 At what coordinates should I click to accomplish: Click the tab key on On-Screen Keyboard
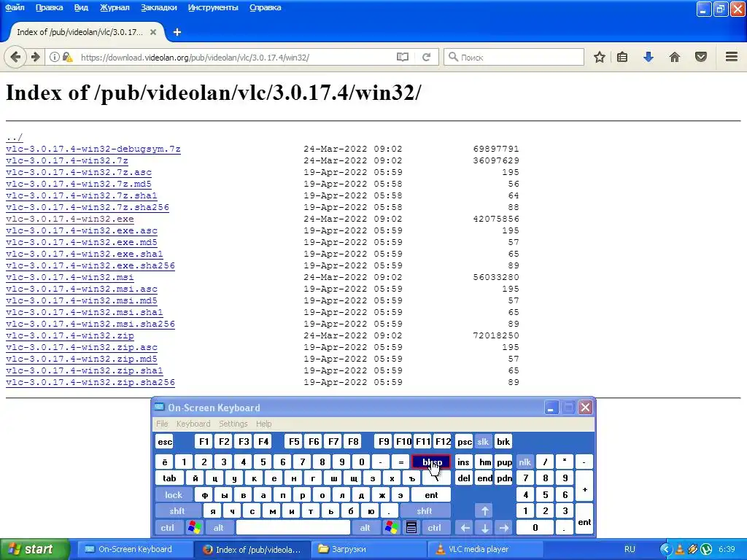tap(169, 478)
